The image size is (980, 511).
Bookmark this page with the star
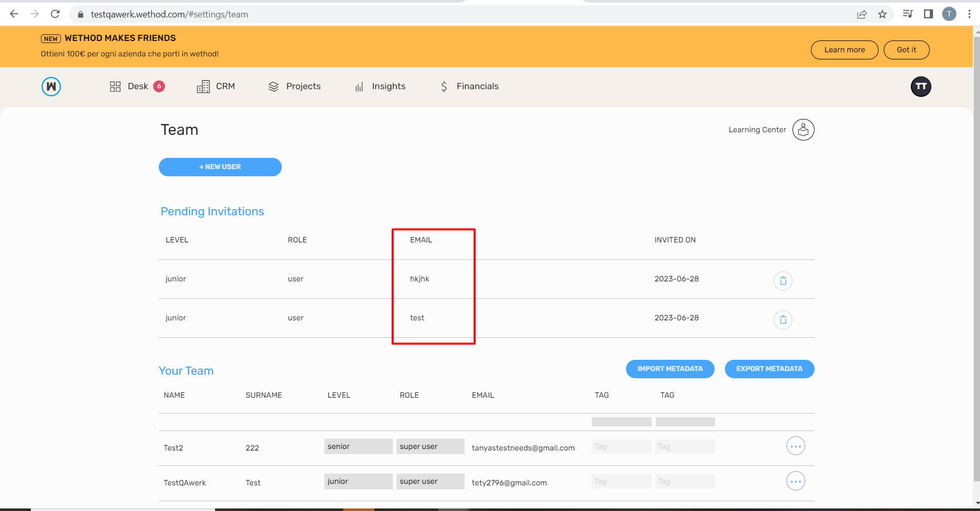(882, 14)
